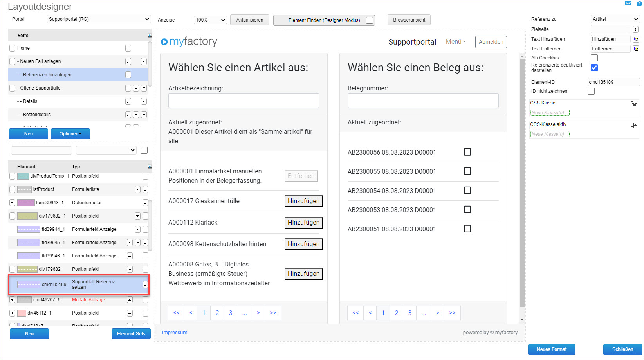Viewport: 644px width, 360px height.
Task: Open the Referenz zu dropdown
Action: click(x=615, y=19)
